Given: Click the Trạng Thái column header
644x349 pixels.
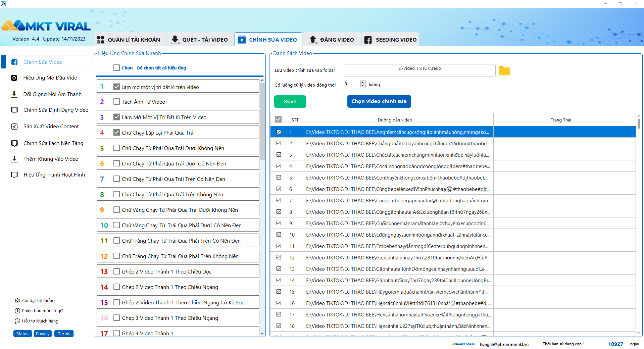Looking at the screenshot, I should pos(564,120).
